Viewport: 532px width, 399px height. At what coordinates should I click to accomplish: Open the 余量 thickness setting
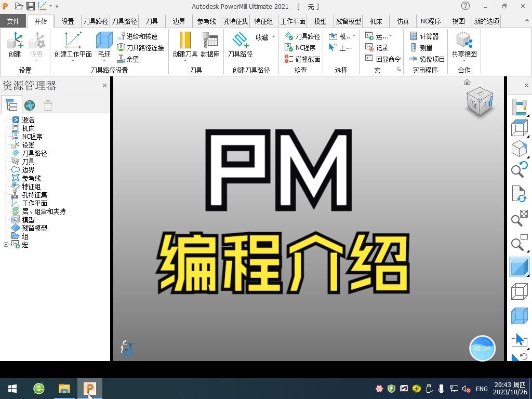click(x=128, y=59)
